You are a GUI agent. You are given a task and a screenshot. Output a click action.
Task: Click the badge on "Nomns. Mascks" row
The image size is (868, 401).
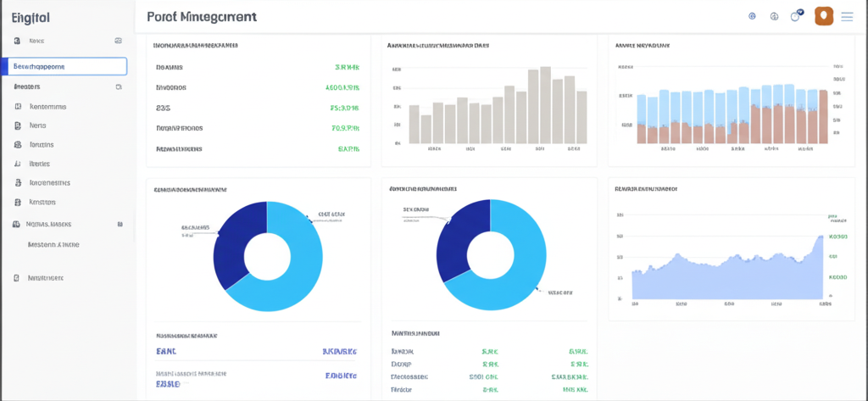120,225
